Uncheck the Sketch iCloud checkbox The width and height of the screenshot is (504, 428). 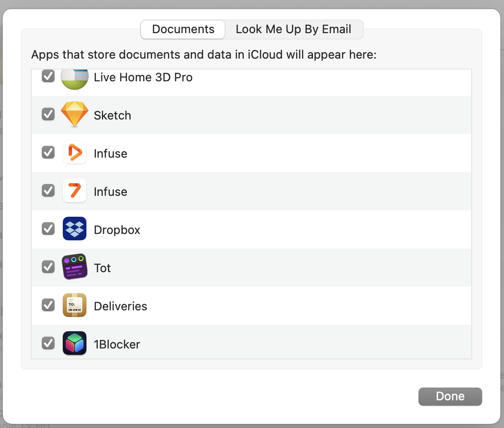point(48,114)
